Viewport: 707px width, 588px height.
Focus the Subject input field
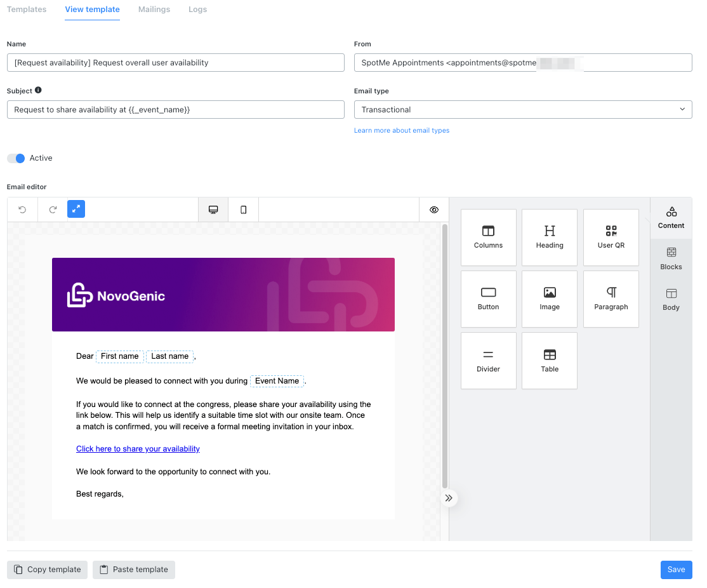point(176,110)
